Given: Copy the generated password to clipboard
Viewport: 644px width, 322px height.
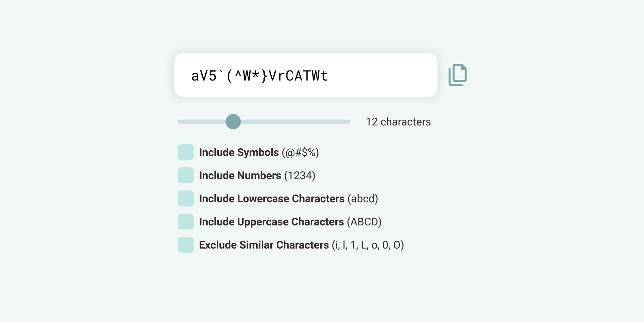Looking at the screenshot, I should pos(458,75).
